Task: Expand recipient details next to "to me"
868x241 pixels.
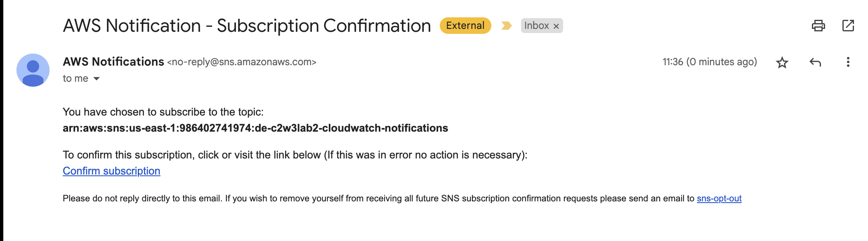Action: pos(97,78)
